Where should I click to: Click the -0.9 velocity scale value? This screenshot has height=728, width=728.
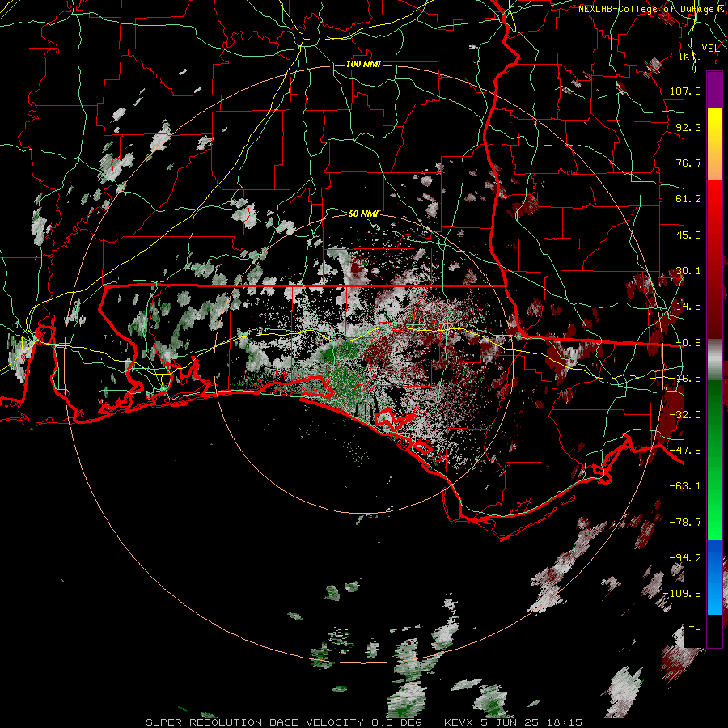coord(688,343)
